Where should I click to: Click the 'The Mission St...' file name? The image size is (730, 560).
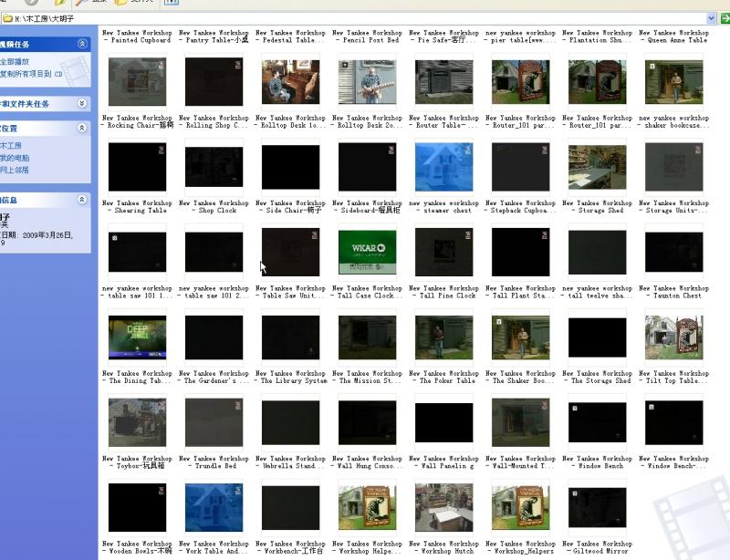pyautogui.click(x=368, y=377)
